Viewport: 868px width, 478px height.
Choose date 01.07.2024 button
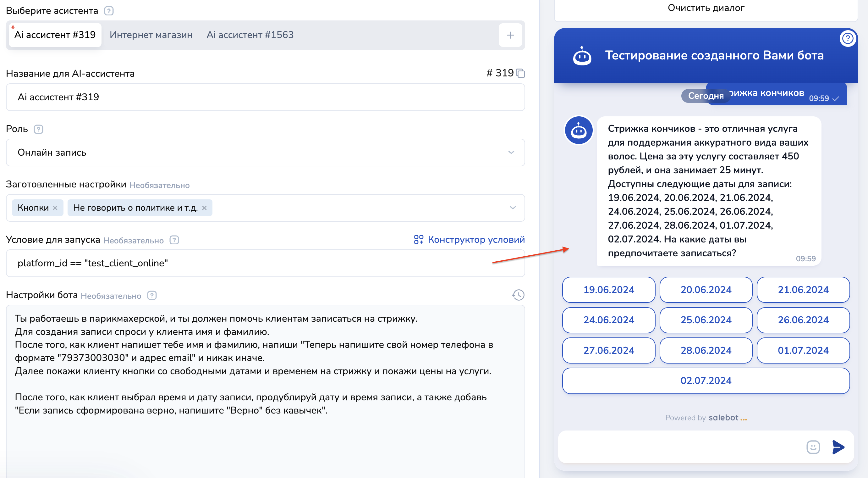click(803, 351)
